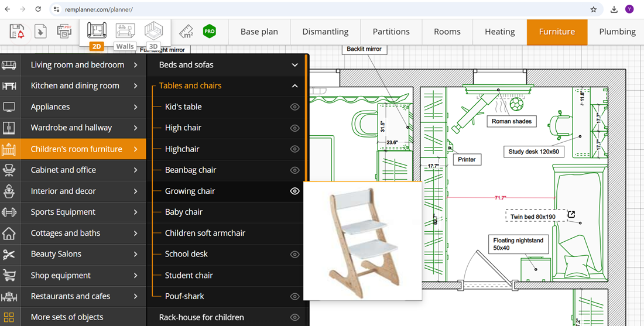Toggle preview eye for School desk
The height and width of the screenshot is (326, 644).
click(295, 254)
